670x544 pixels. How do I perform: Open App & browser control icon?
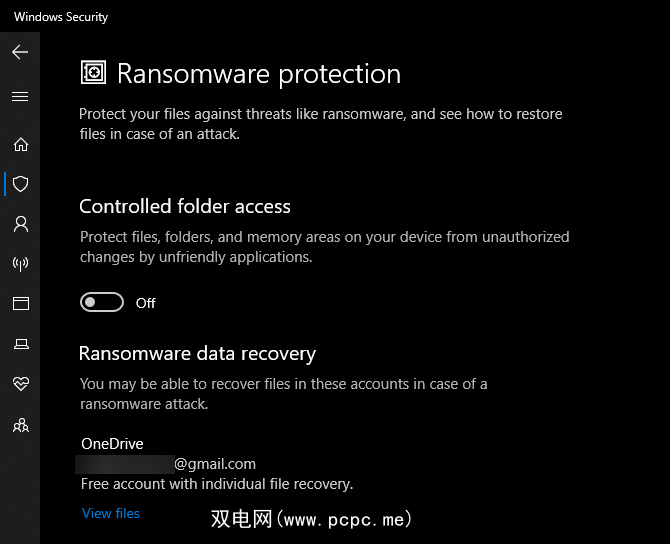click(x=20, y=304)
